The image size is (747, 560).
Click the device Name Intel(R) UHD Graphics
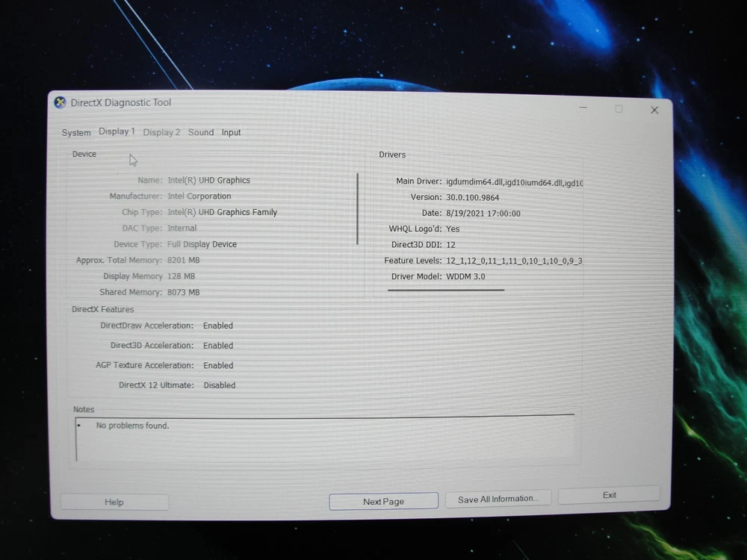[x=209, y=181]
